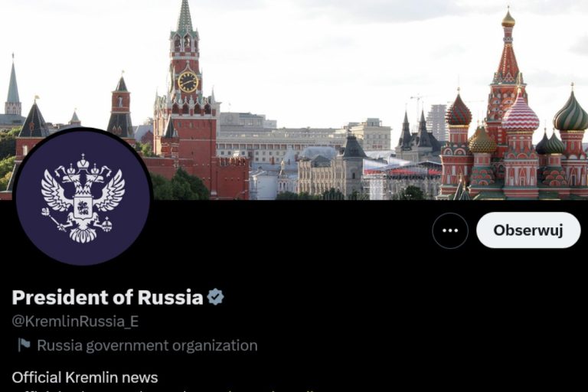Click the President of Russia display name
This screenshot has height=392, width=588.
[108, 297]
